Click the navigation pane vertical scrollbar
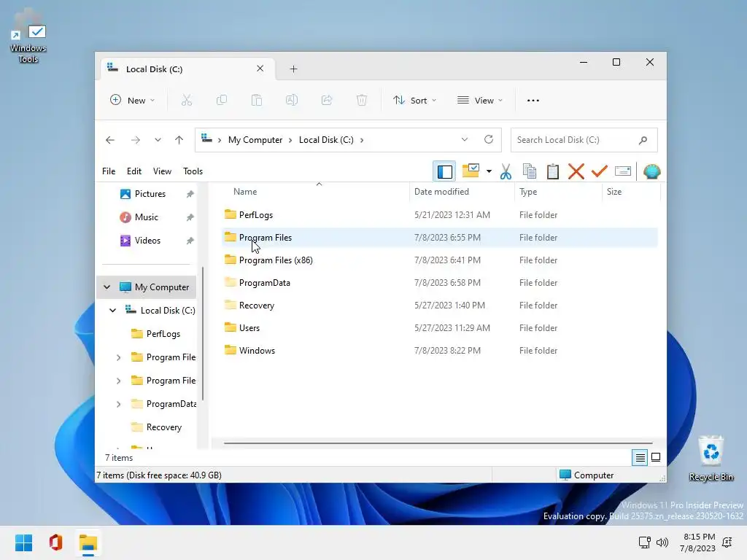The image size is (747, 560). [x=203, y=333]
